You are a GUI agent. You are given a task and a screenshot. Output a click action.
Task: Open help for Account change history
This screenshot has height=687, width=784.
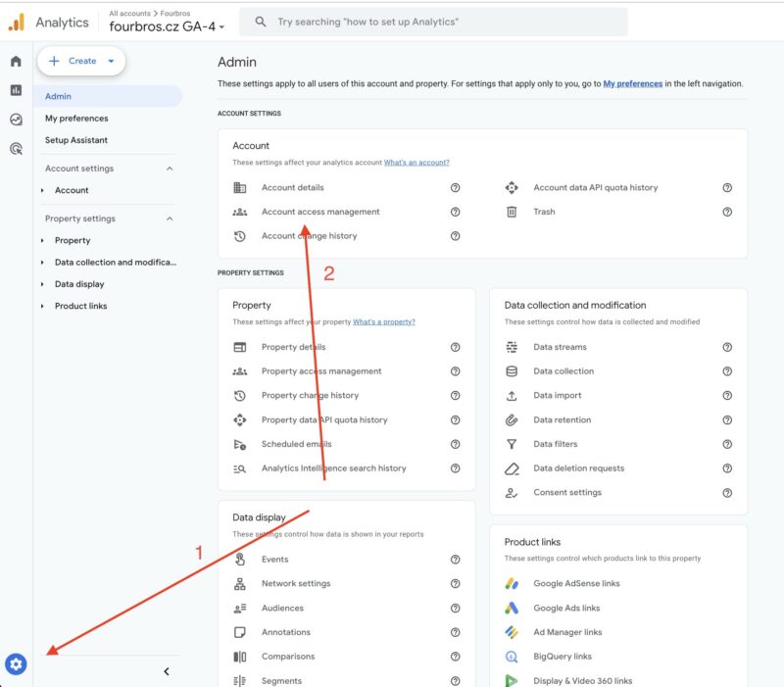455,236
